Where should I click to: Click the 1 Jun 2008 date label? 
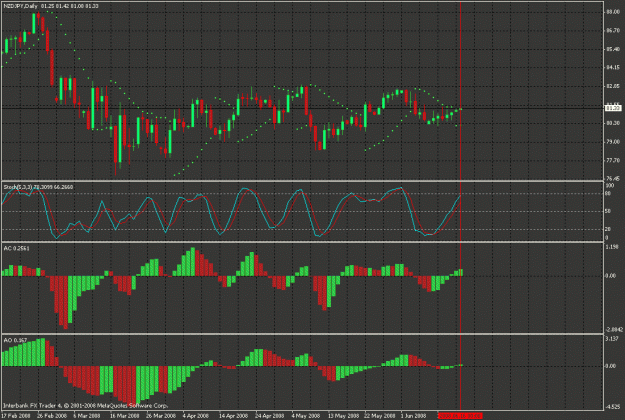[x=413, y=416]
